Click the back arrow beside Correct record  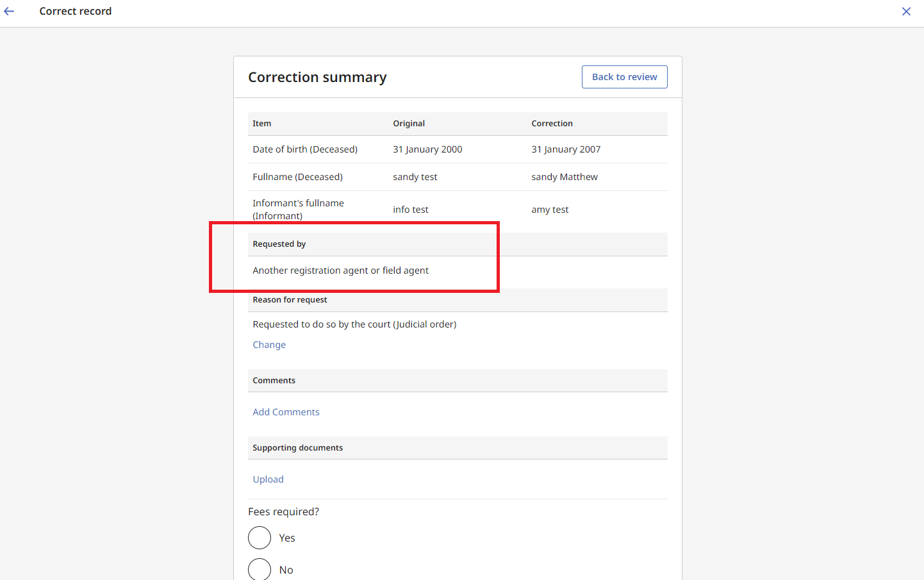(9, 11)
